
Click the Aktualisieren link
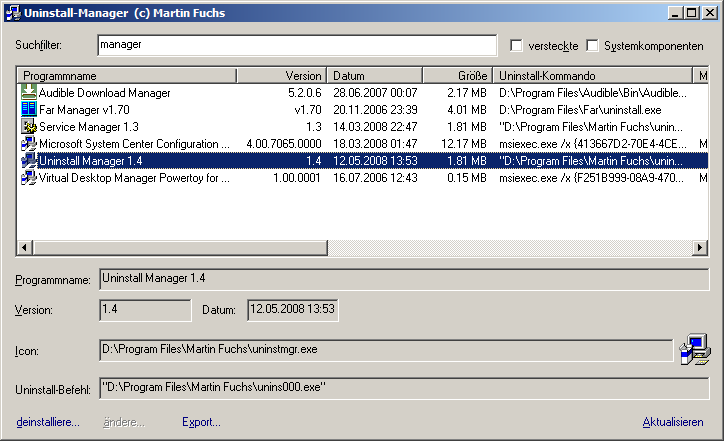pos(673,422)
